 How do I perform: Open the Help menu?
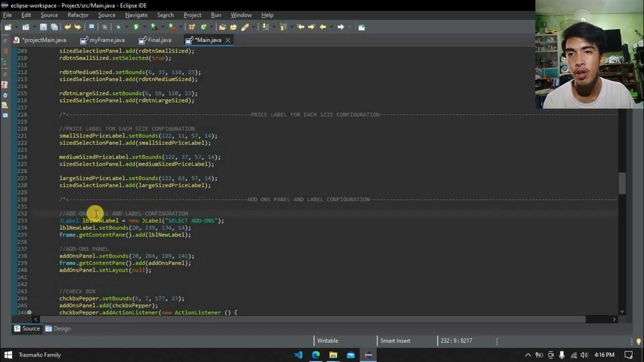268,15
